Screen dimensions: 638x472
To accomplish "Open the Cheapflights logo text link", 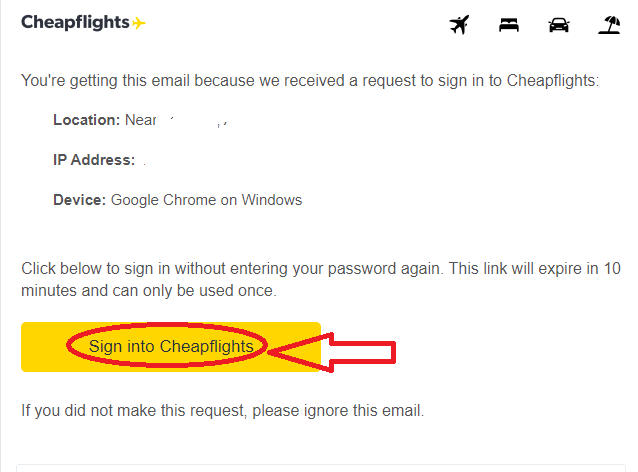I will tap(75, 22).
